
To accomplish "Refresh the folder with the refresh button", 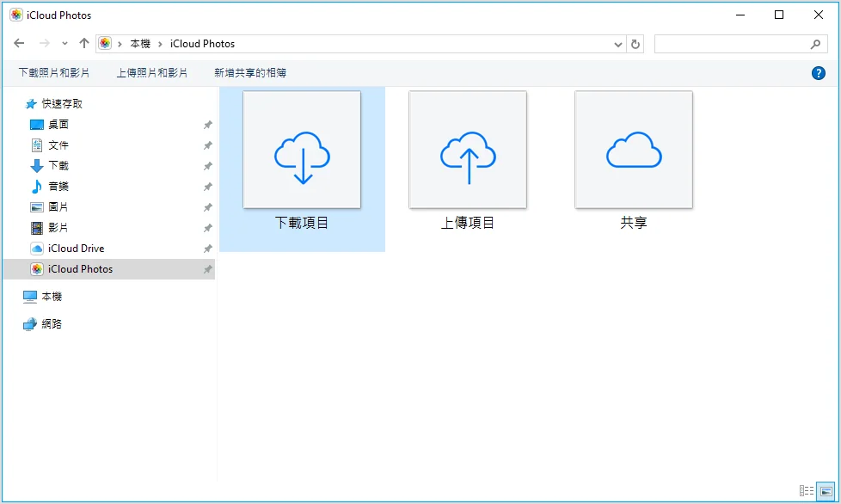I will tap(635, 44).
